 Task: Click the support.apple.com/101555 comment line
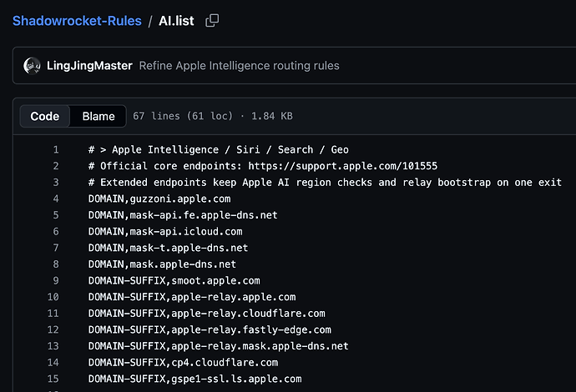[263, 166]
